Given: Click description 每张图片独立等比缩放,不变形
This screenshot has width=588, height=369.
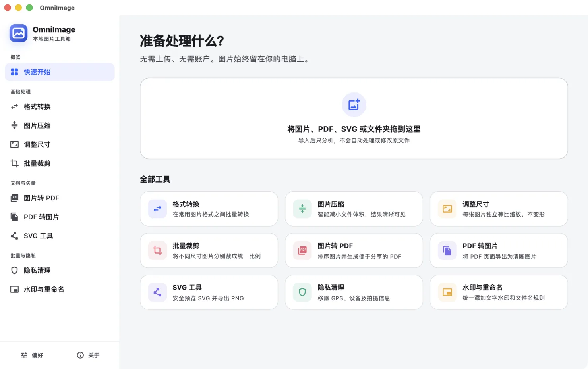Looking at the screenshot, I should pyautogui.click(x=503, y=214).
